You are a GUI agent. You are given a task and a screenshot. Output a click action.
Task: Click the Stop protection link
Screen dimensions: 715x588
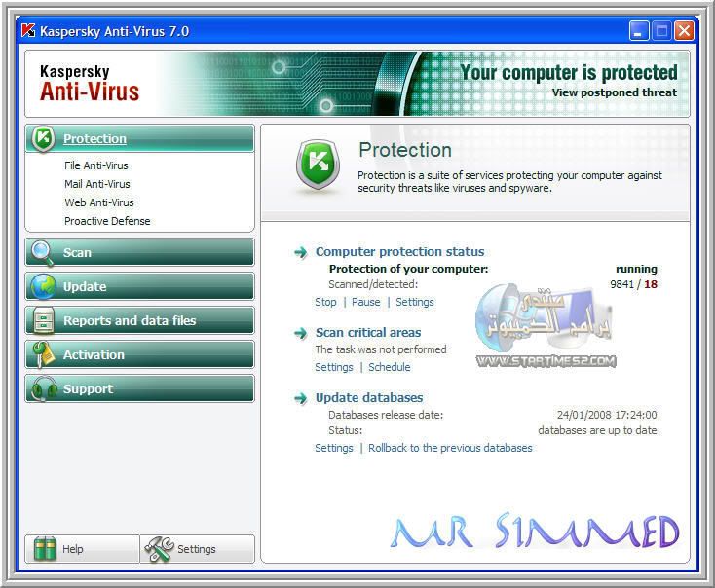click(325, 302)
